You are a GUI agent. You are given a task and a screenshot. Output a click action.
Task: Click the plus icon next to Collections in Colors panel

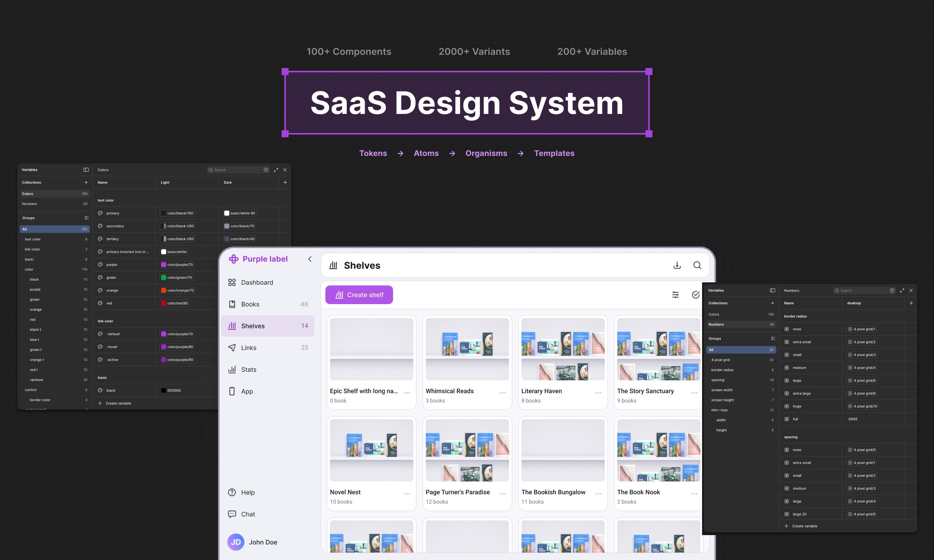(x=86, y=182)
